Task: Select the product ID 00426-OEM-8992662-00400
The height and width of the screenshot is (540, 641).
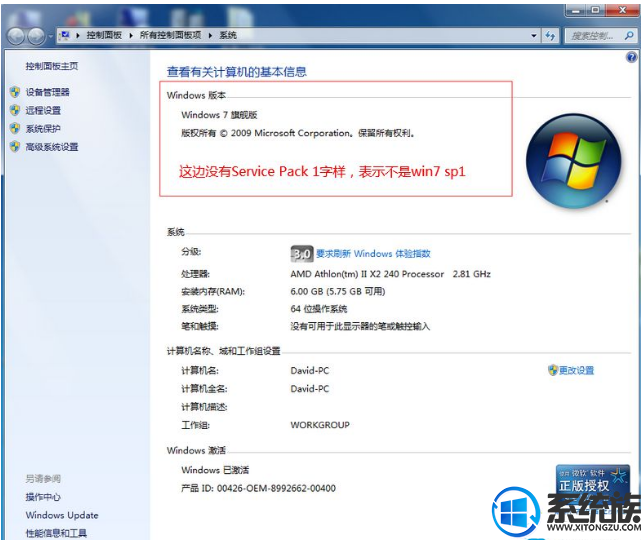Action: (x=276, y=488)
